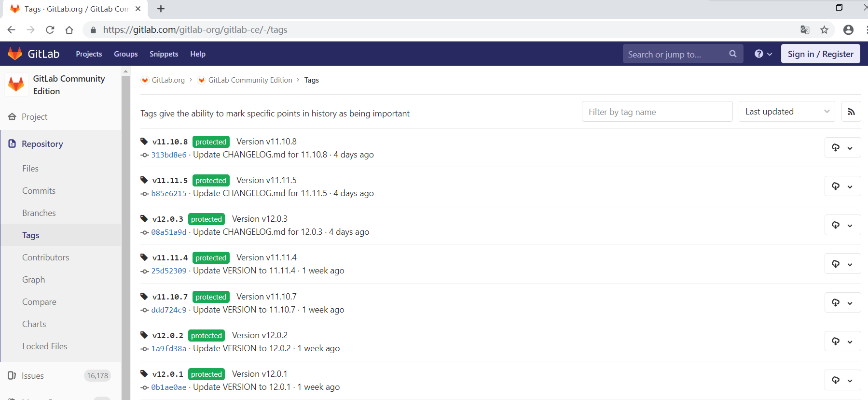Image resolution: width=868 pixels, height=400 pixels.
Task: Open the download dropdown for v12.0.1
Action: coord(842,380)
